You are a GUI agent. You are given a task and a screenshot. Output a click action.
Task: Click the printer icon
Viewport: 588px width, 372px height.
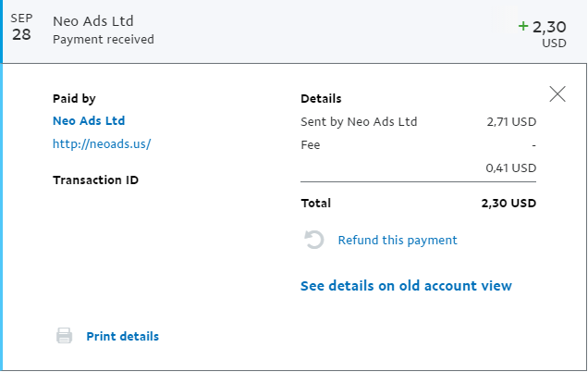(64, 336)
